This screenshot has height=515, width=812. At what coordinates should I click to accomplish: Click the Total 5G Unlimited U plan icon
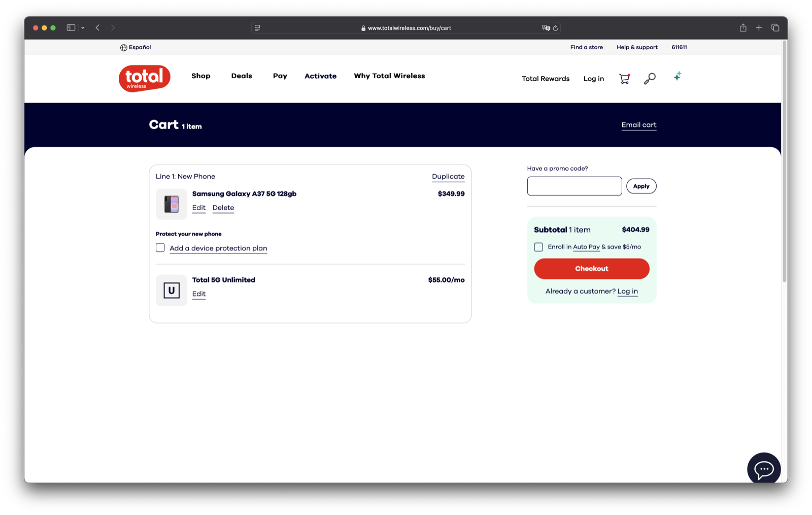click(172, 291)
